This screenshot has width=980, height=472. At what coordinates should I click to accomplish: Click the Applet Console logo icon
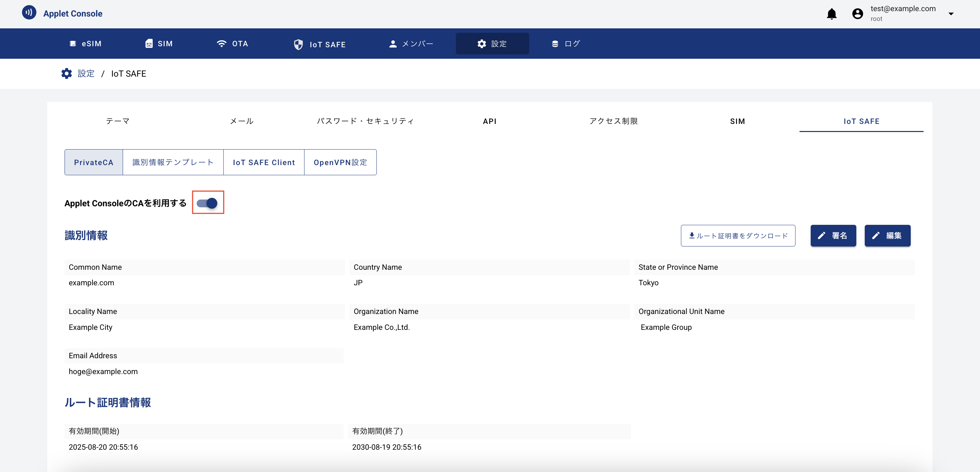point(29,12)
